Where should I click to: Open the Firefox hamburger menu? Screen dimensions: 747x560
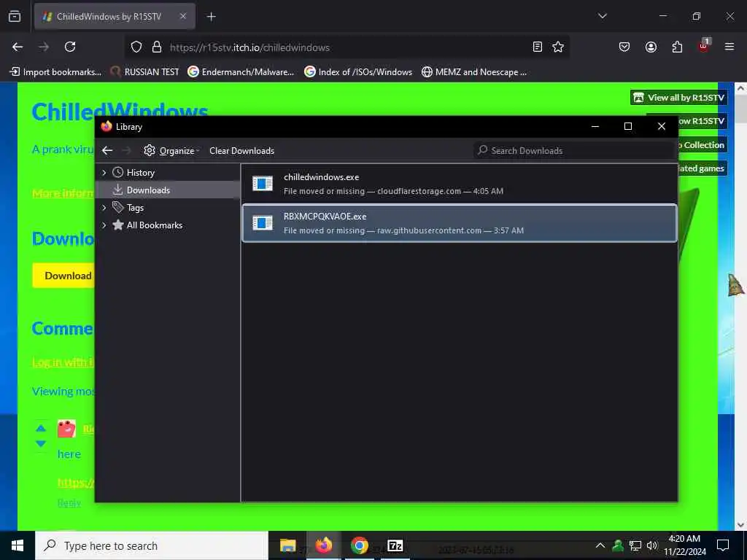[729, 47]
